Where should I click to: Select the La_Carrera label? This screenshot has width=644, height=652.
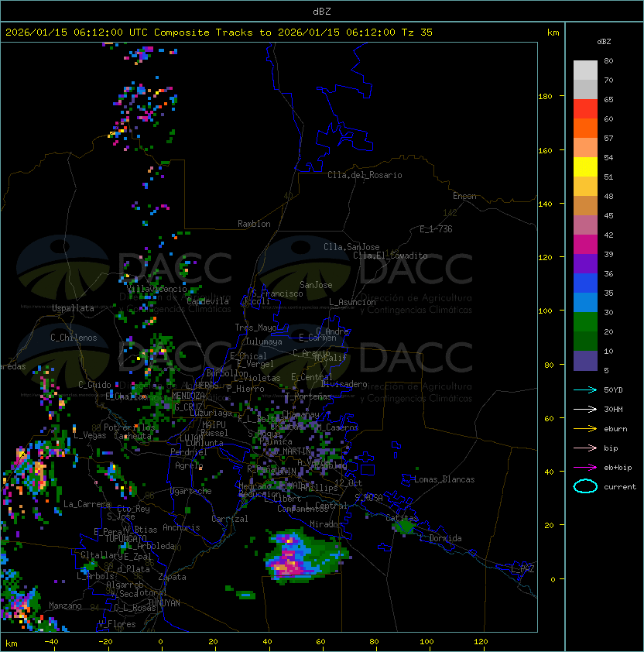click(x=87, y=504)
